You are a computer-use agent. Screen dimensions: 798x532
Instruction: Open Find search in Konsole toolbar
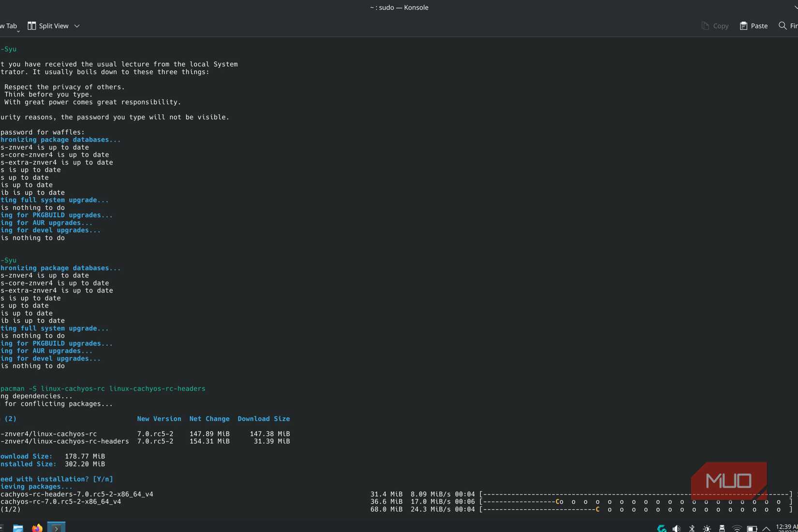coord(788,26)
